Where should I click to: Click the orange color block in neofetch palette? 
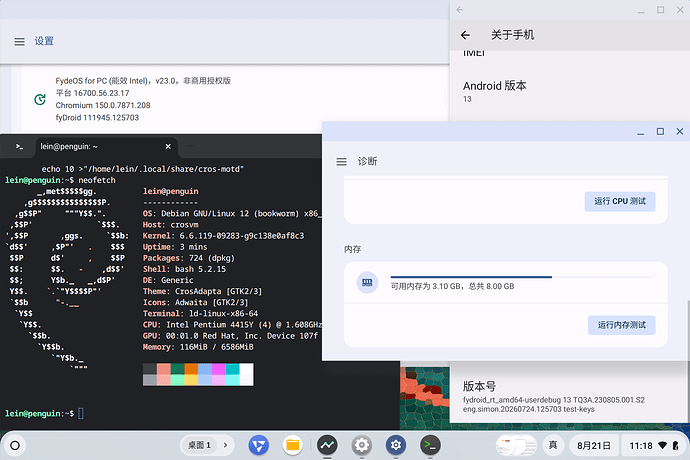pos(191,369)
